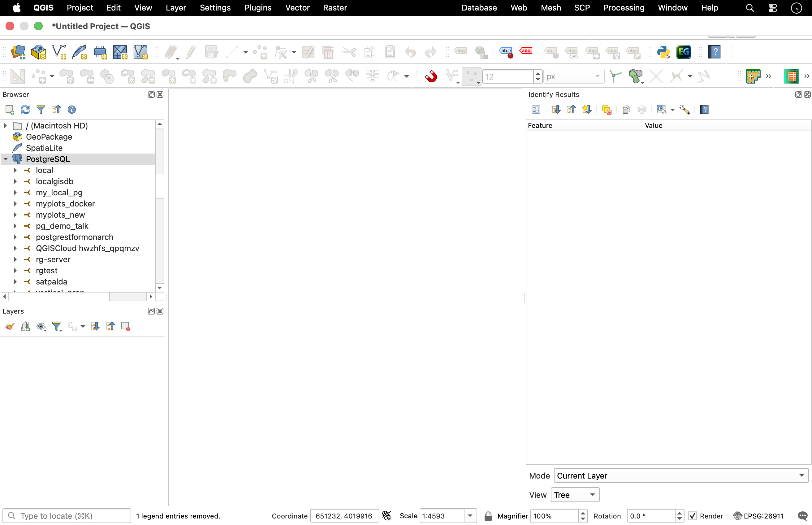Enable Browser properties info widget
This screenshot has height=525, width=812.
pos(71,110)
